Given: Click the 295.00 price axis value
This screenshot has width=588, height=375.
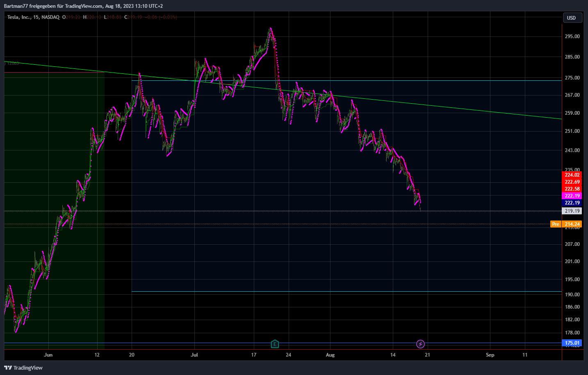Looking at the screenshot, I should pos(572,36).
